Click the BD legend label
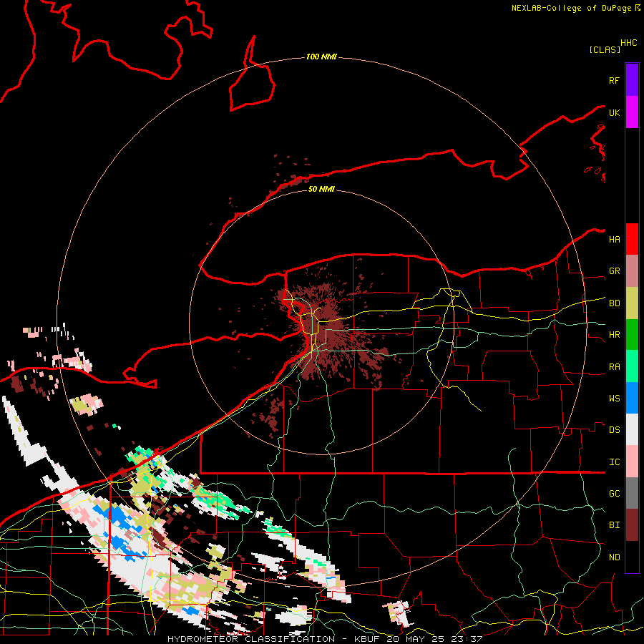This screenshot has width=644, height=644. pos(614,303)
